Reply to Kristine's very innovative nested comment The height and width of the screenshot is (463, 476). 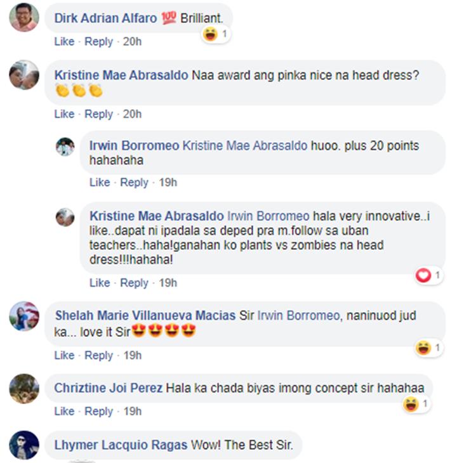pyautogui.click(x=134, y=283)
